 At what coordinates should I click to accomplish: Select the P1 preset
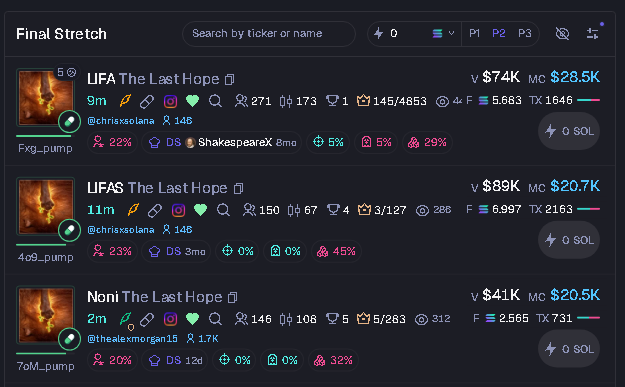click(x=474, y=33)
